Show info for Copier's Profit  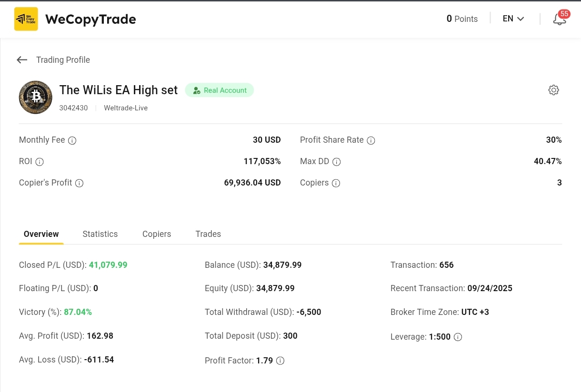(x=80, y=183)
